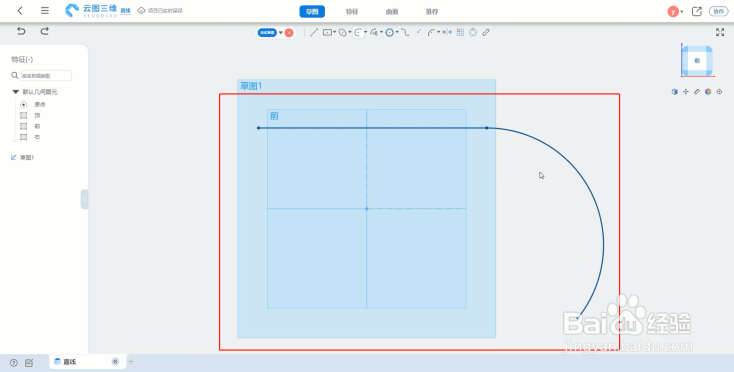
Task: Click the back arrow in the header
Action: [x=20, y=11]
